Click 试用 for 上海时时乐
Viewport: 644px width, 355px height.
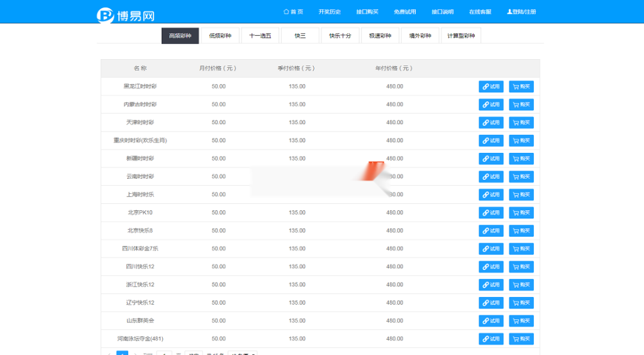click(491, 194)
